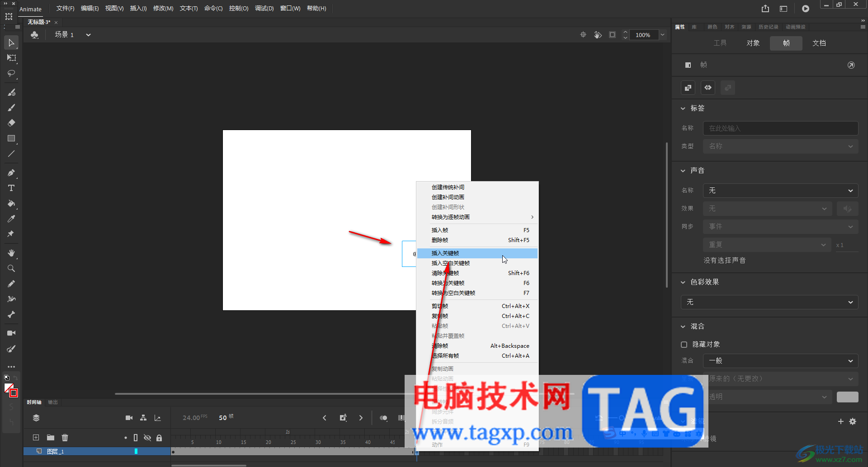The image size is (868, 467).
Task: Toggle highlight layers dot column
Action: [x=125, y=438]
